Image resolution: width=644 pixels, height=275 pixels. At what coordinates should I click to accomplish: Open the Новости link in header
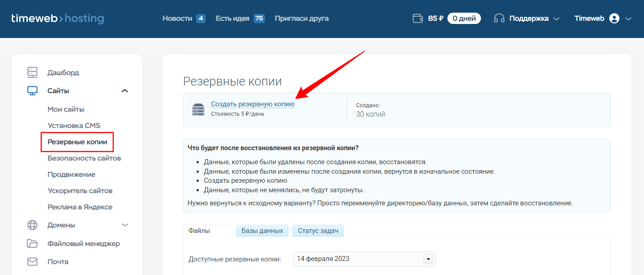(177, 19)
